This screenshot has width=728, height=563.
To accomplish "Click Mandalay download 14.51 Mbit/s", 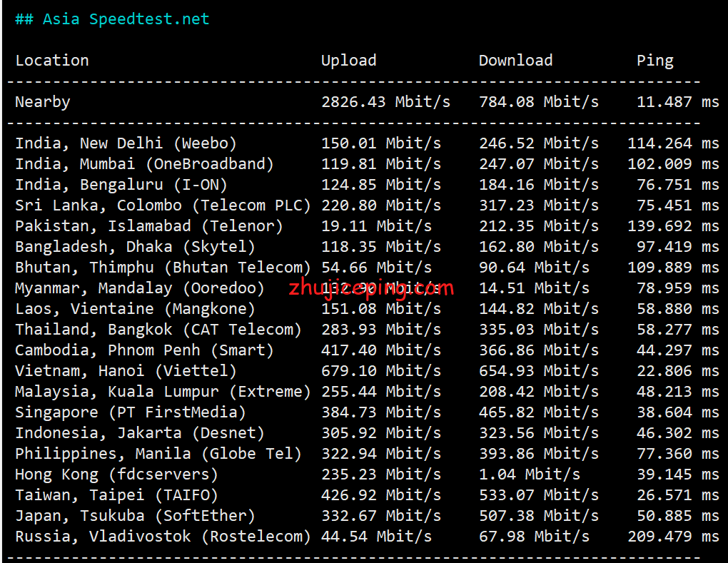I will tap(535, 288).
